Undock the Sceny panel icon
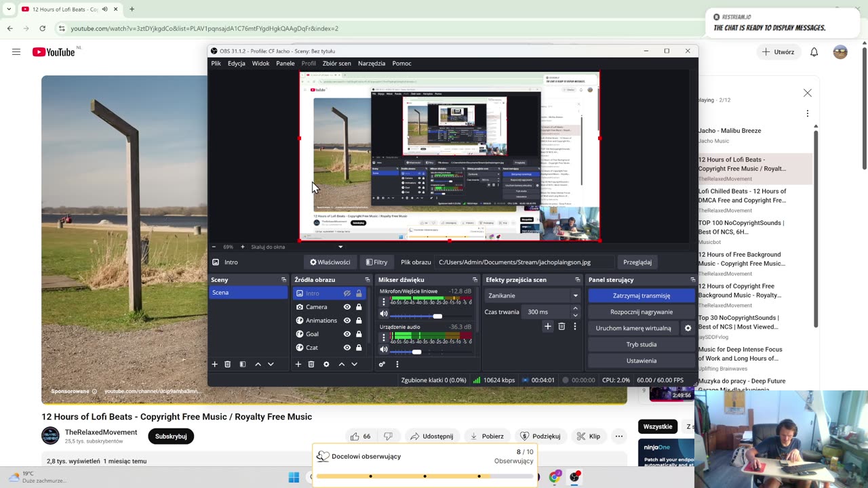 click(x=283, y=279)
